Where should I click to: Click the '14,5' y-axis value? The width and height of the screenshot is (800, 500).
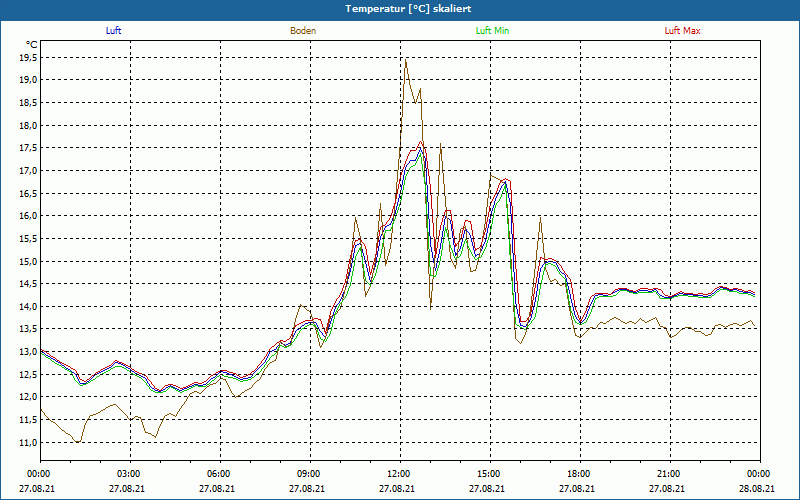[x=29, y=284]
